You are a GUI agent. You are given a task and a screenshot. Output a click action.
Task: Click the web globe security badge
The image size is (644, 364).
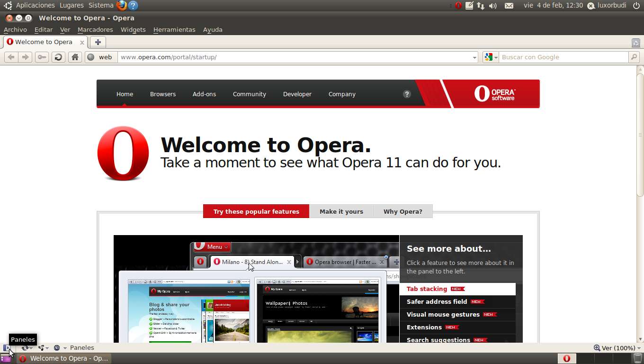(x=101, y=57)
